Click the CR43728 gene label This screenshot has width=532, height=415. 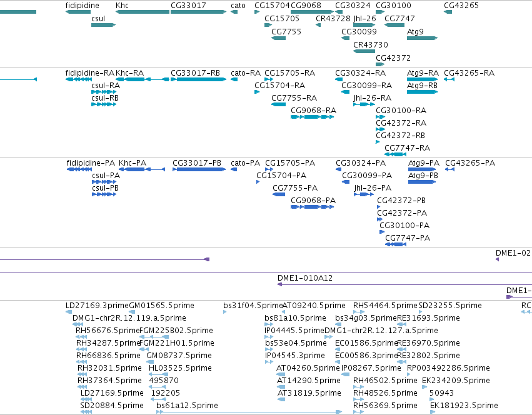(x=333, y=19)
